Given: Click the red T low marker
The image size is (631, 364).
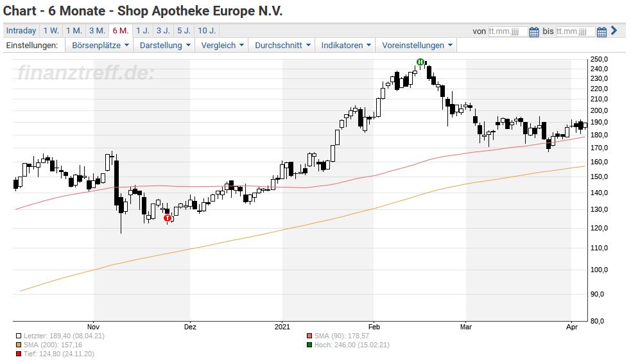Looking at the screenshot, I should coord(168,218).
